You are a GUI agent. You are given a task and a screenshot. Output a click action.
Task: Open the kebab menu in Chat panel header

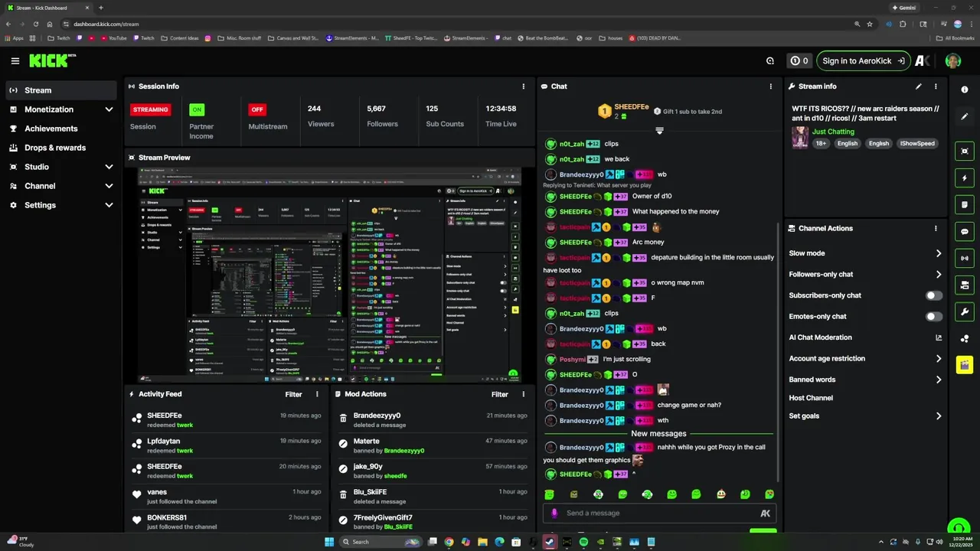(770, 86)
